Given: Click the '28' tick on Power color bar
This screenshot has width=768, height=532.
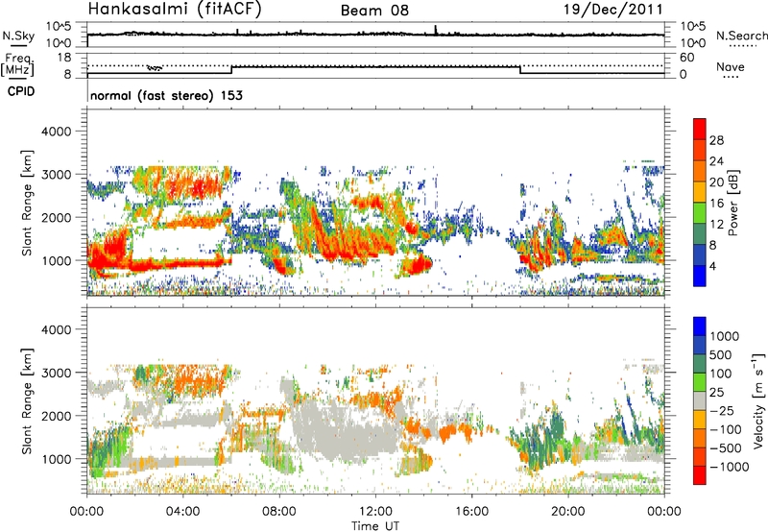Looking at the screenshot, I should [716, 140].
